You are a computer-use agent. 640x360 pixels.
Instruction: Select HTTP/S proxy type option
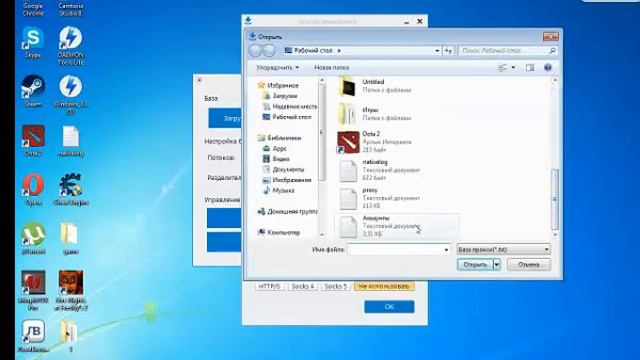[269, 287]
